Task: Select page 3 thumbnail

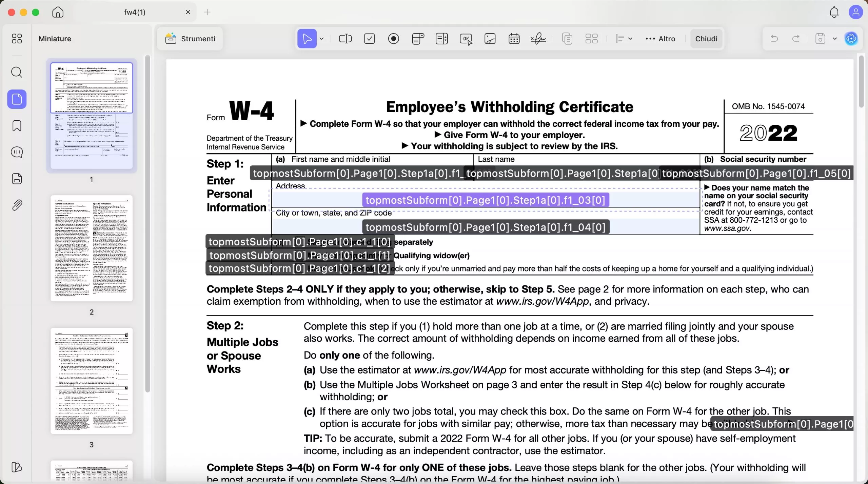Action: tap(92, 381)
